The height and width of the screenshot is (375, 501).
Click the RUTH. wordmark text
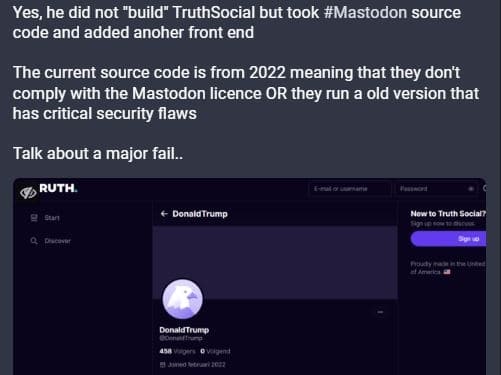pos(58,188)
